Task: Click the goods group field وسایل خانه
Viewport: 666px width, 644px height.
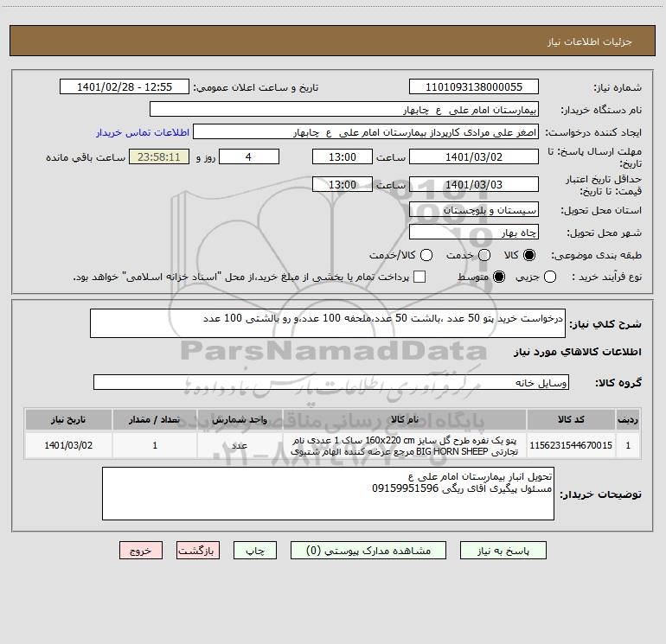Action: tap(331, 382)
